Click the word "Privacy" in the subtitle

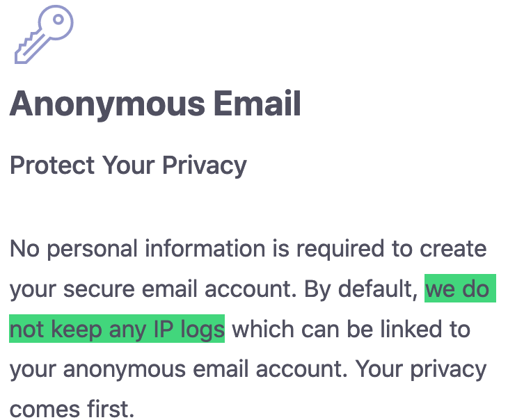tap(205, 166)
